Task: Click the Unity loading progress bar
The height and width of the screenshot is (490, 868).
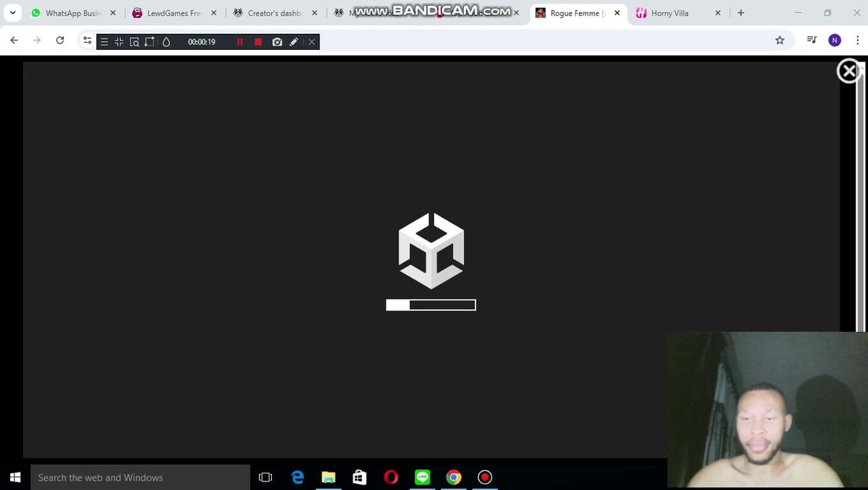Action: tap(431, 304)
